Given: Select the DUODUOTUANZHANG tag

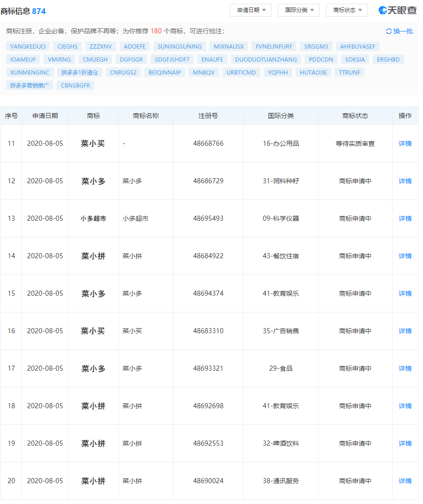Looking at the screenshot, I should click(266, 59).
